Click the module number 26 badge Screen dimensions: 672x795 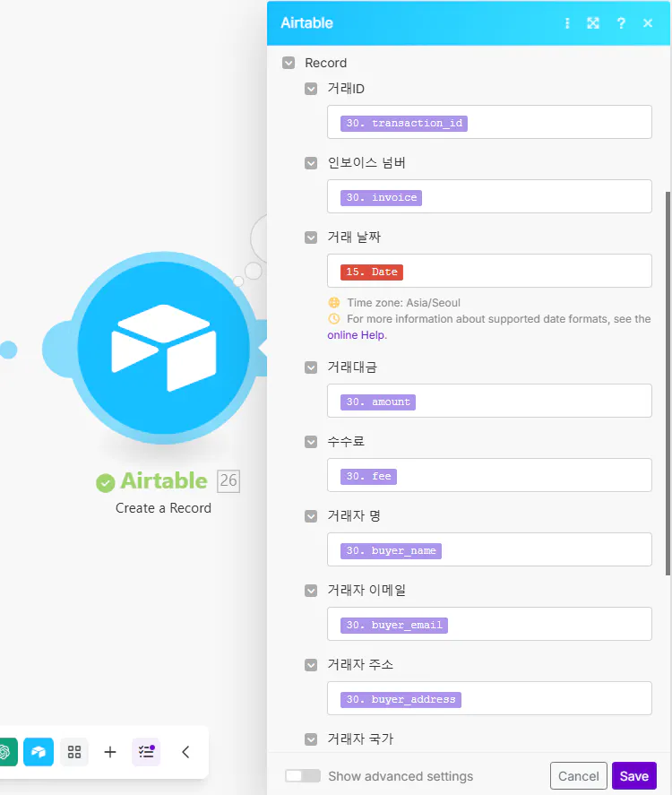(228, 480)
